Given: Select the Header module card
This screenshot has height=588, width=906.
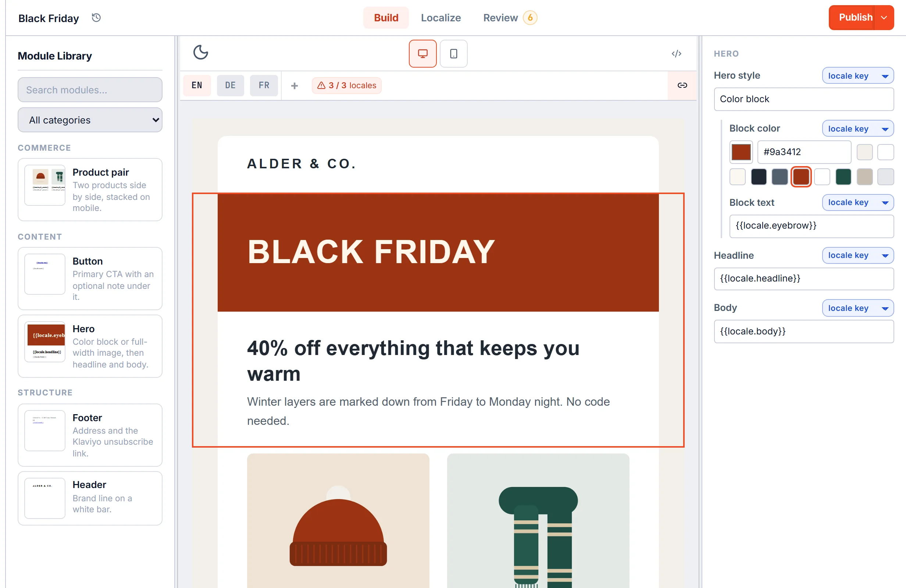Looking at the screenshot, I should [90, 498].
